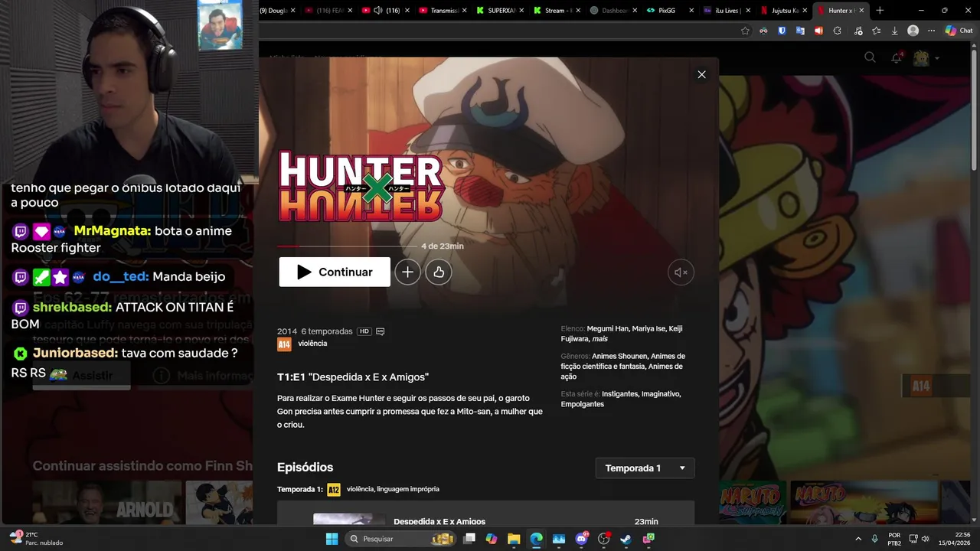This screenshot has height=551, width=980.
Task: Unmute the trailer audio
Action: tap(681, 272)
